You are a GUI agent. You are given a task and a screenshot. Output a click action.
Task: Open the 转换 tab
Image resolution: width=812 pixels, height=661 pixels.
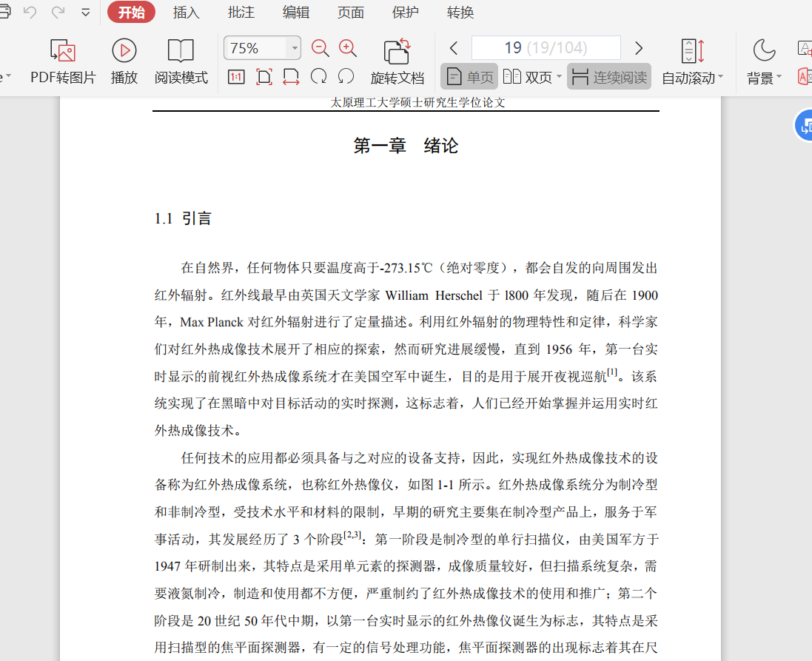pyautogui.click(x=460, y=12)
